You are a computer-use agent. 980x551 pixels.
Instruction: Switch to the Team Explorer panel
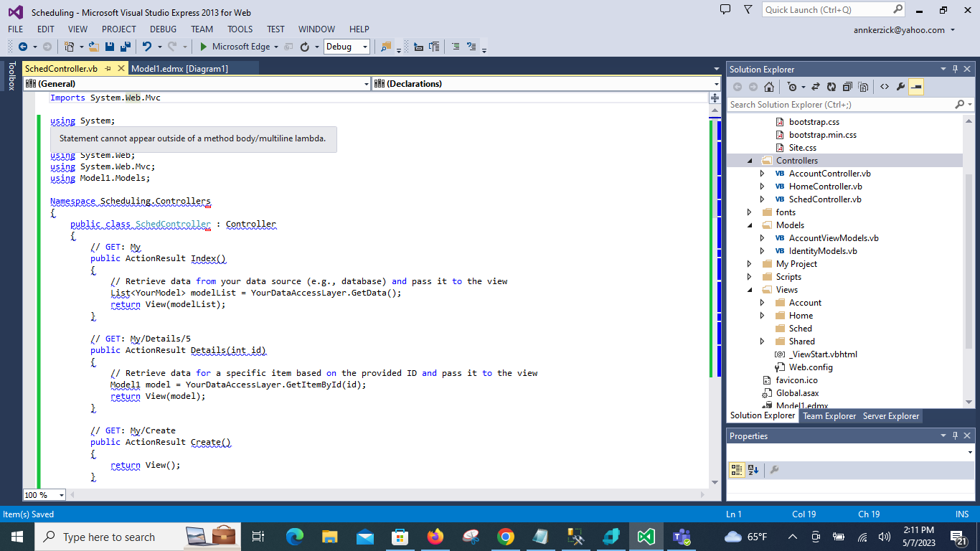(829, 415)
